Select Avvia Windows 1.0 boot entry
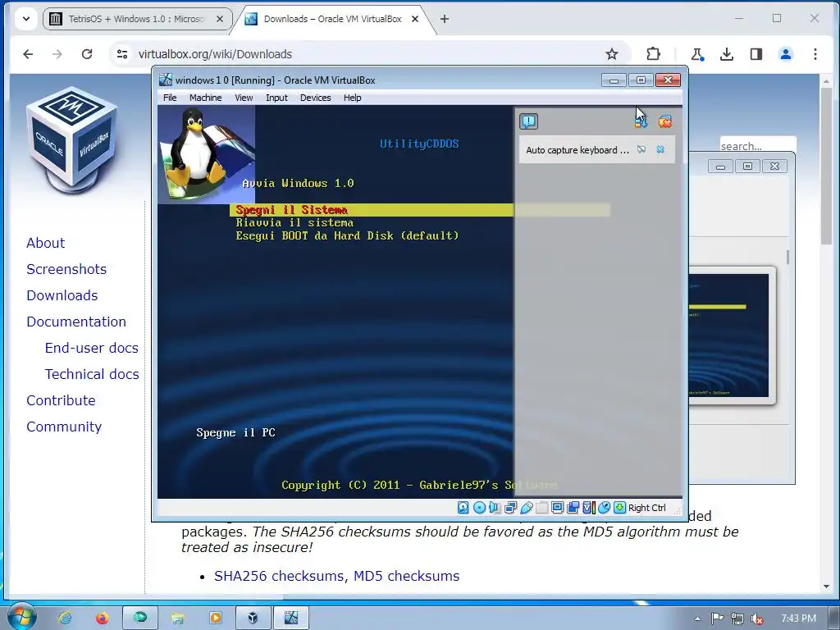This screenshot has height=630, width=840. (x=298, y=183)
